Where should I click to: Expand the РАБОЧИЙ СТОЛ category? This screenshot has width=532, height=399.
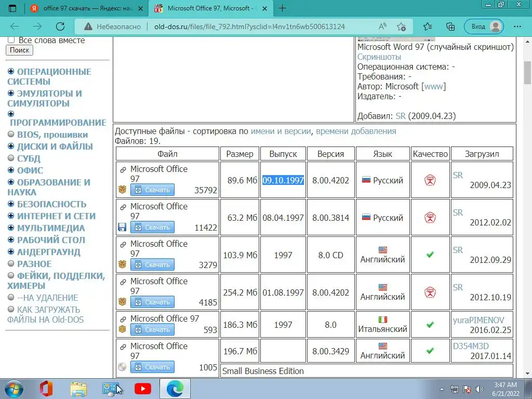tap(11, 240)
